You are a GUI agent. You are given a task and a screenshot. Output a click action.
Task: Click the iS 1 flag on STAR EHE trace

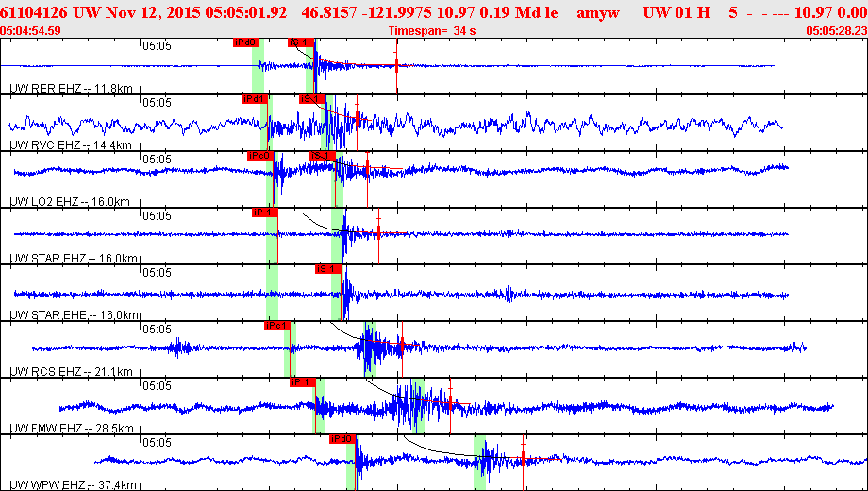[x=327, y=269]
